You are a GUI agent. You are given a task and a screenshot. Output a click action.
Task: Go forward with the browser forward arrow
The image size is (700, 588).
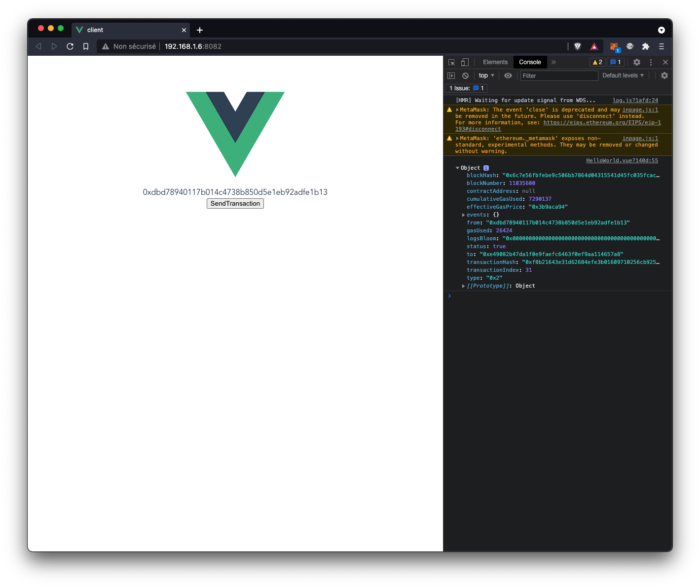[x=54, y=46]
